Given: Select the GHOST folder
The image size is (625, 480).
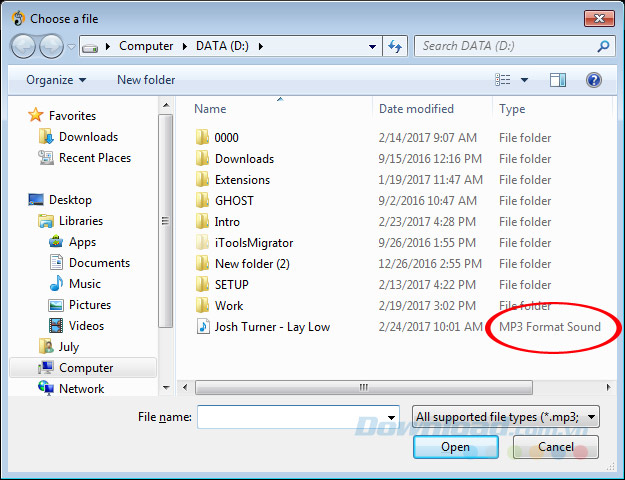Looking at the screenshot, I should 234,201.
